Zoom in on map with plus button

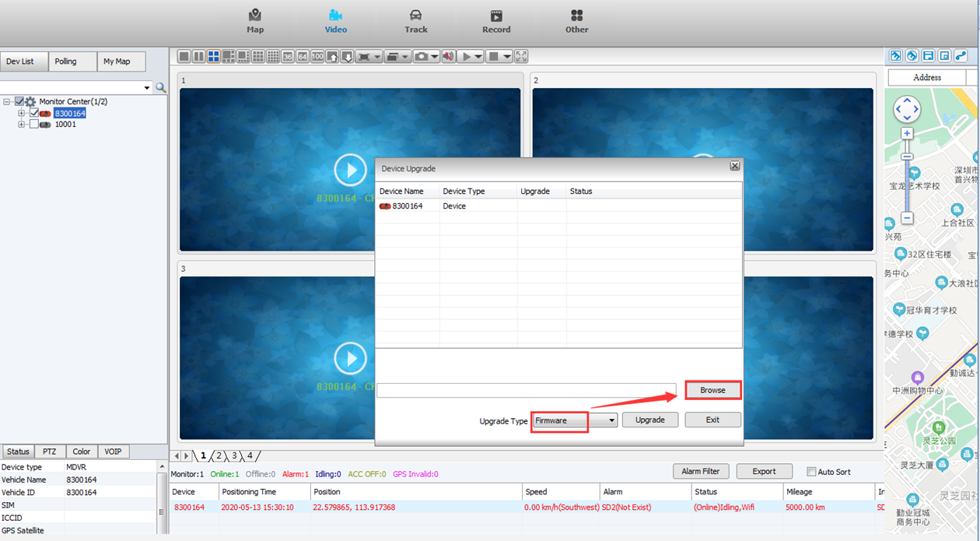point(907,133)
